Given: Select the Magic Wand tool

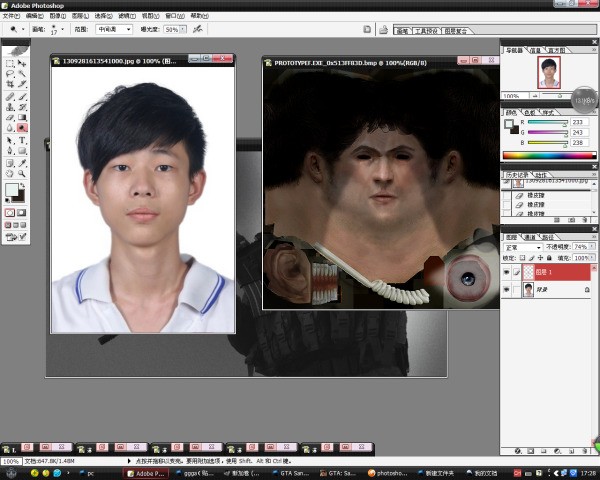Looking at the screenshot, I should point(22,74).
